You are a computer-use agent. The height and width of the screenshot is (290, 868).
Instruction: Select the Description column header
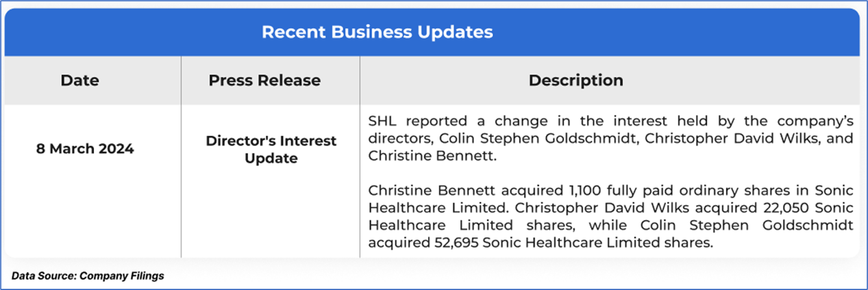click(x=575, y=80)
